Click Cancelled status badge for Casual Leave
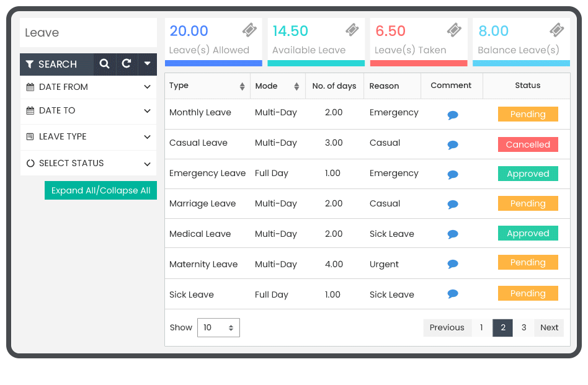 coord(528,144)
